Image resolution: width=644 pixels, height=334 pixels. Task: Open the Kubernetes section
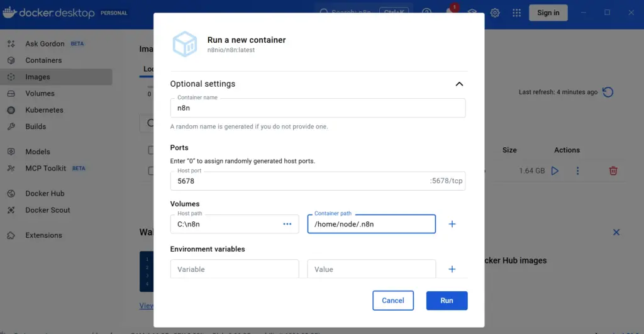(45, 110)
